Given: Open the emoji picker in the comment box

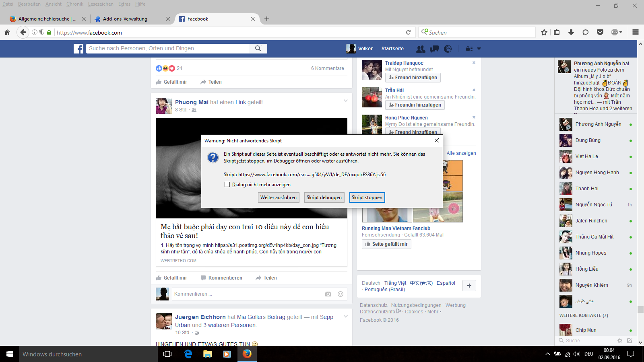Looking at the screenshot, I should (x=341, y=294).
